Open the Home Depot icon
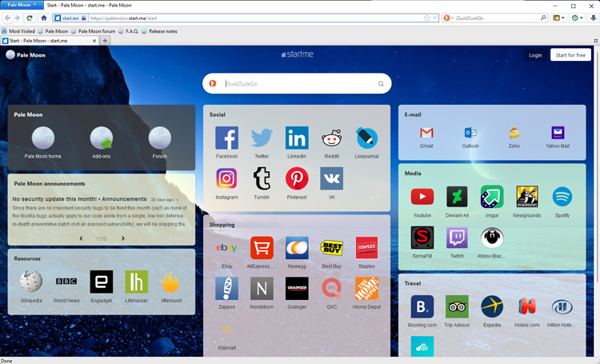The width and height of the screenshot is (600, 364). tap(366, 288)
